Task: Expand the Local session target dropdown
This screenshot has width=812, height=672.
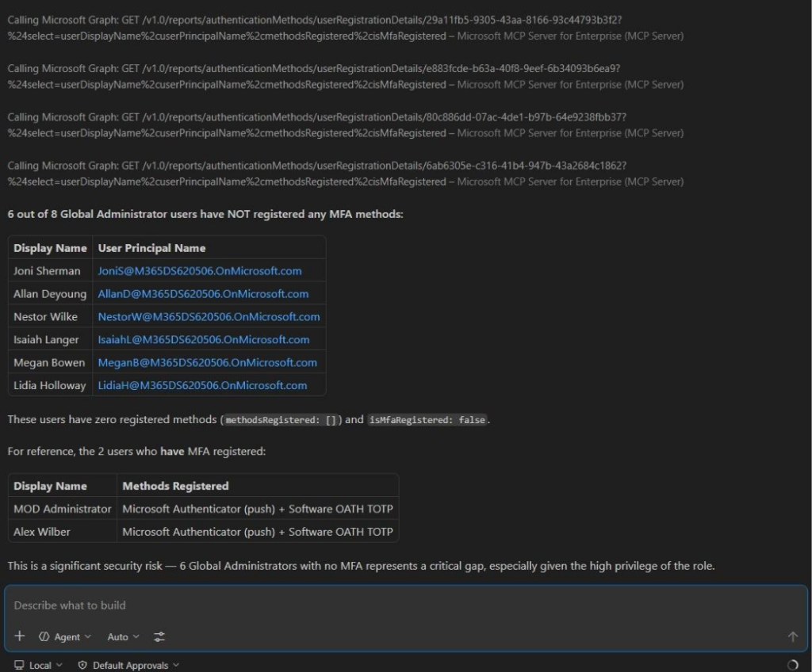Action: (38, 665)
